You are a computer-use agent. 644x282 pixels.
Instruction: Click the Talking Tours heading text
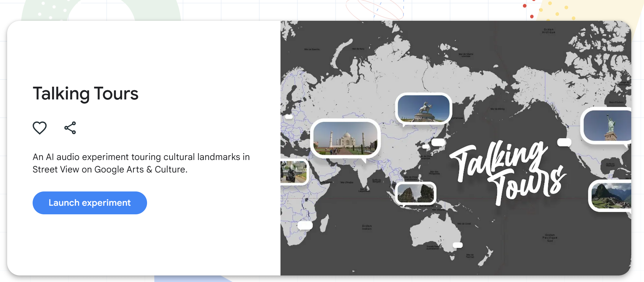pyautogui.click(x=85, y=94)
